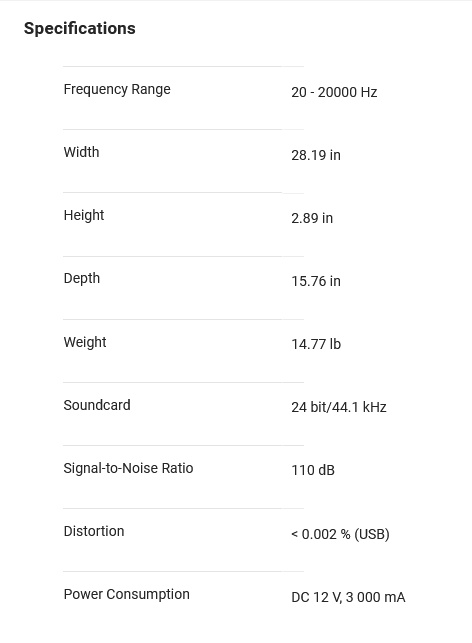Select the Signal-to-Noise Ratio label
472x643 pixels.
128,468
